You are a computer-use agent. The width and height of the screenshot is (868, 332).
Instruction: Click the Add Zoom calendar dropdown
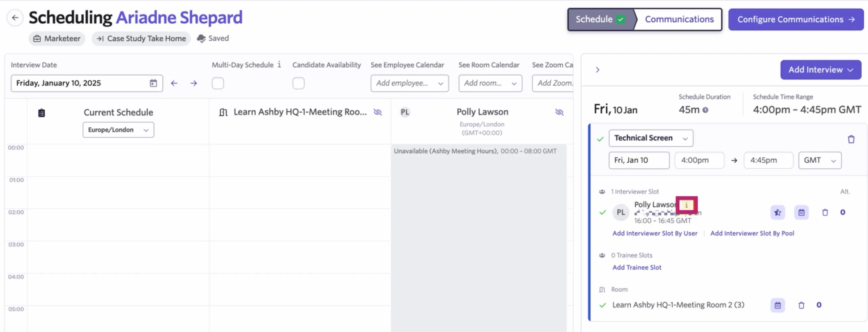(x=552, y=83)
